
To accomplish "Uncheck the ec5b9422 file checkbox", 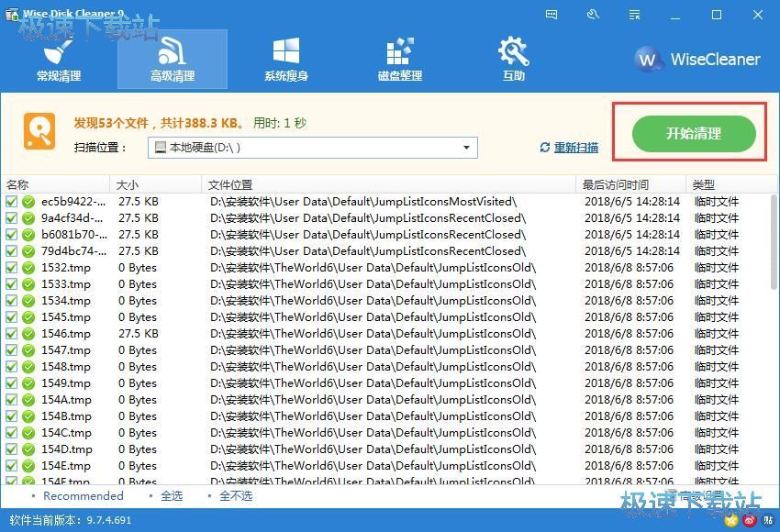I will point(11,202).
